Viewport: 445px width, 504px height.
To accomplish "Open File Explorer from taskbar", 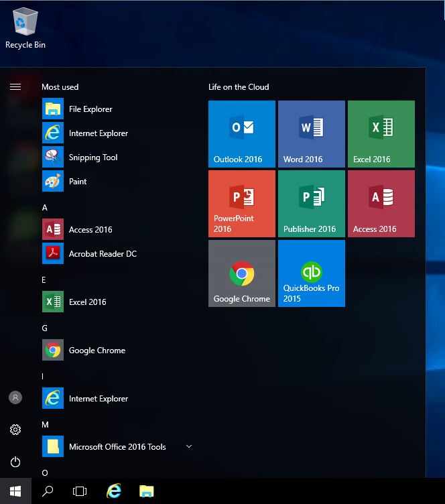I will [147, 491].
